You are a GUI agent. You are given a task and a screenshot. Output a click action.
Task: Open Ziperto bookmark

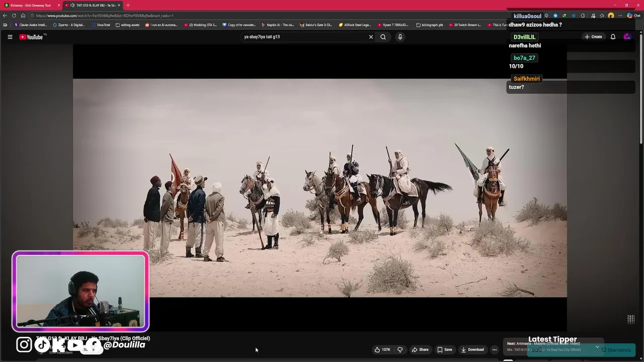pyautogui.click(x=69, y=25)
